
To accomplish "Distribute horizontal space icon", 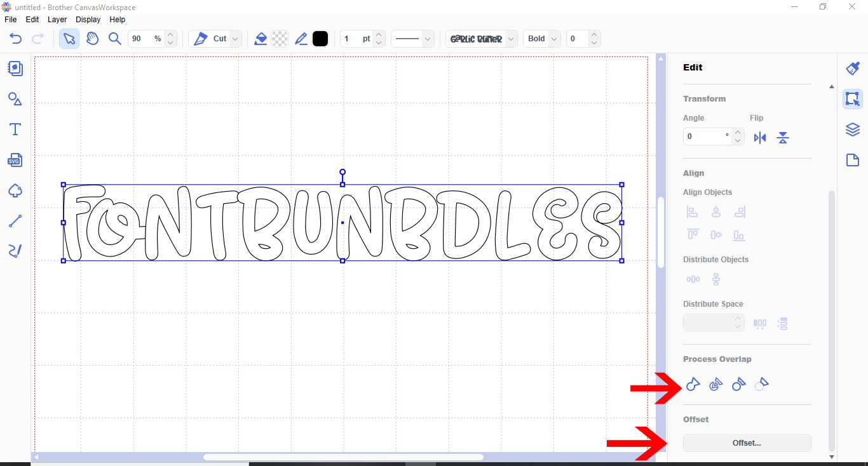I will click(x=760, y=324).
